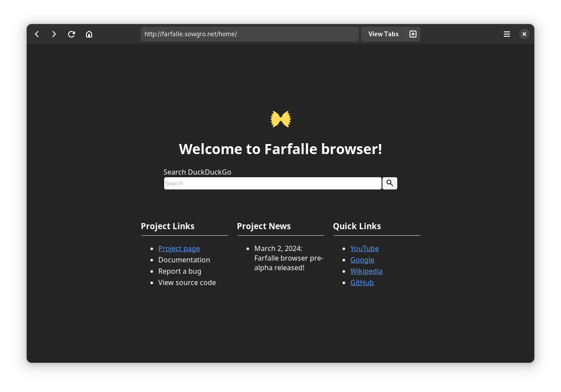Open the GitHub quick link

362,282
